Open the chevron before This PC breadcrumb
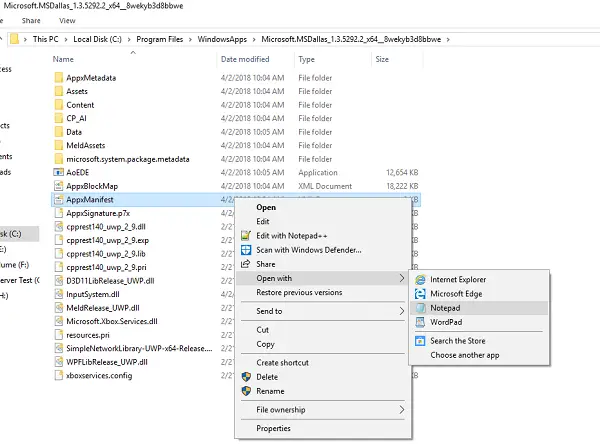The height and width of the screenshot is (444, 600). [25, 39]
